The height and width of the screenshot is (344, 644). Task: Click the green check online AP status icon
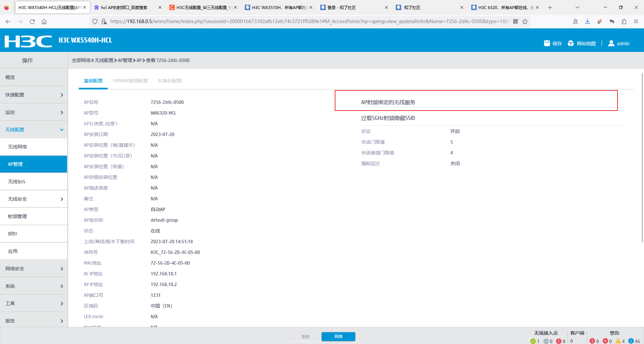533,341
